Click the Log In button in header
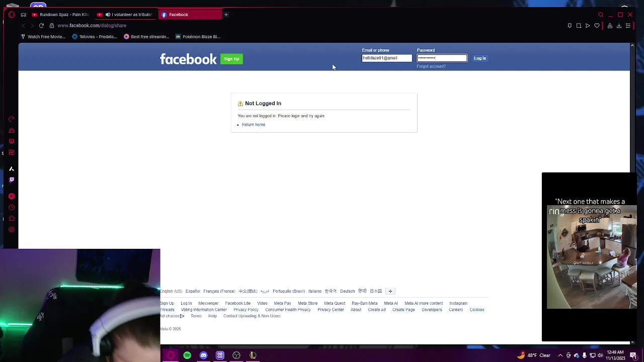The width and height of the screenshot is (644, 362). (480, 58)
